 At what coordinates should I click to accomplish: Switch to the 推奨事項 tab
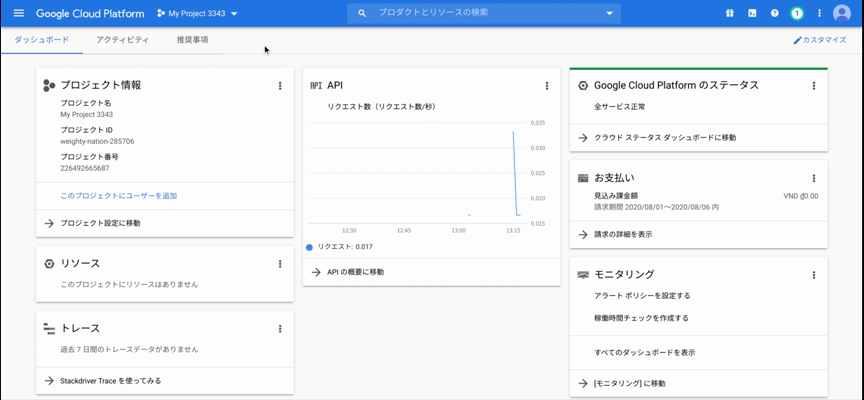point(192,40)
